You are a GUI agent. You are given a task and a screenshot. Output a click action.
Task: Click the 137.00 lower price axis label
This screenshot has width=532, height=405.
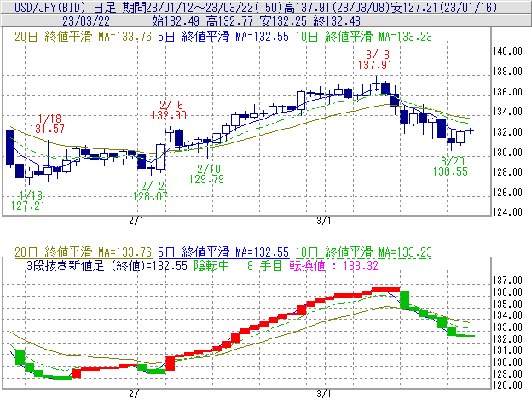click(507, 281)
